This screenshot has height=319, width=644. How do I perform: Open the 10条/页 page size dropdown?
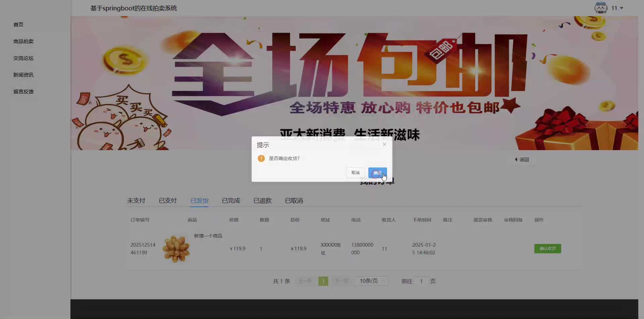tap(372, 281)
